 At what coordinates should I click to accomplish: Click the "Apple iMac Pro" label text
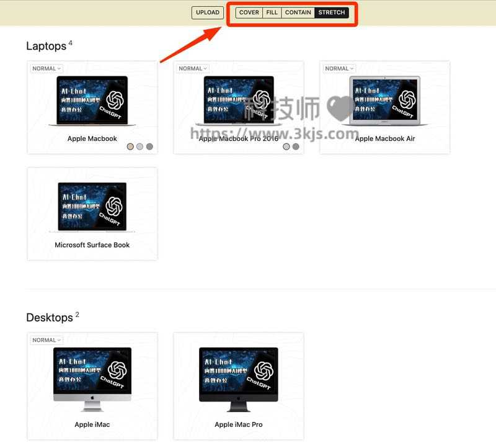pyautogui.click(x=239, y=424)
